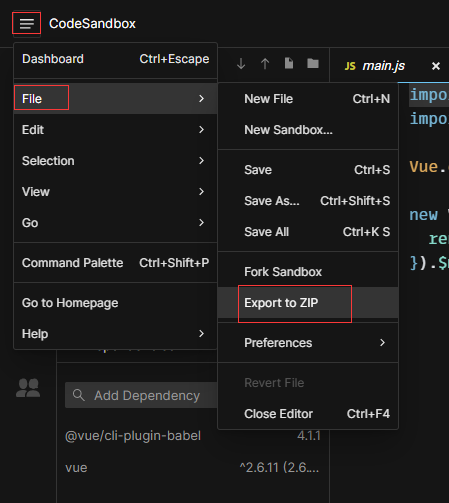Expand the chevron beside Selection

(201, 161)
